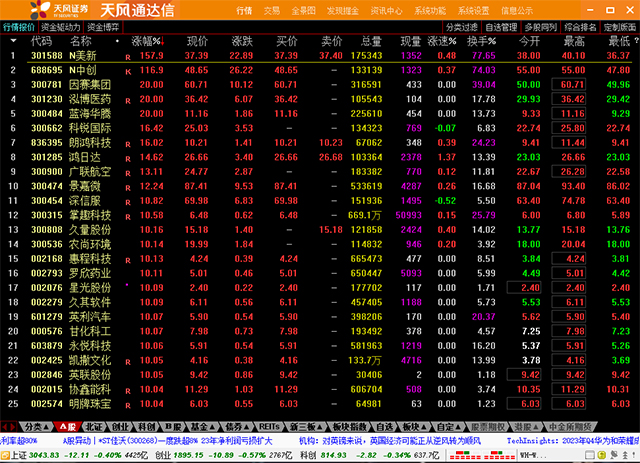
Task: Open the 资讯中心 menu
Action: pos(386,11)
